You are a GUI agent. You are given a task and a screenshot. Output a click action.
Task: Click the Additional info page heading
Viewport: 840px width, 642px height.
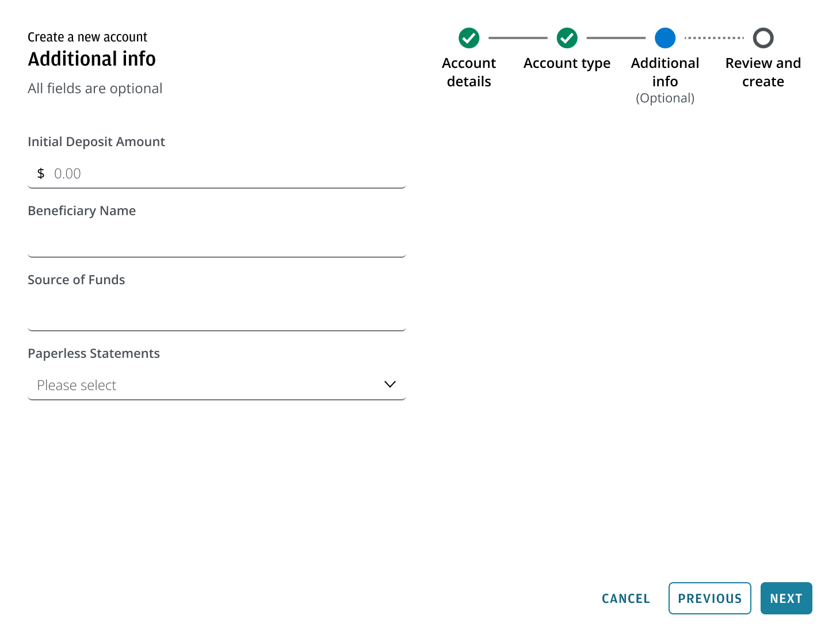(x=91, y=59)
